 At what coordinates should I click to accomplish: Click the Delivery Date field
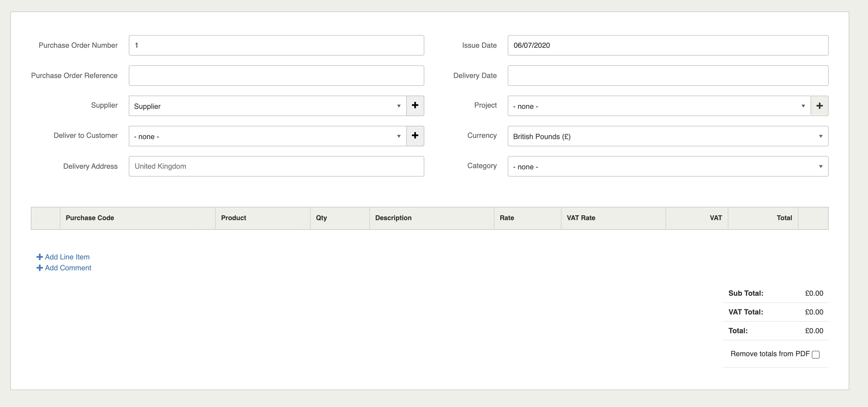[x=668, y=76]
